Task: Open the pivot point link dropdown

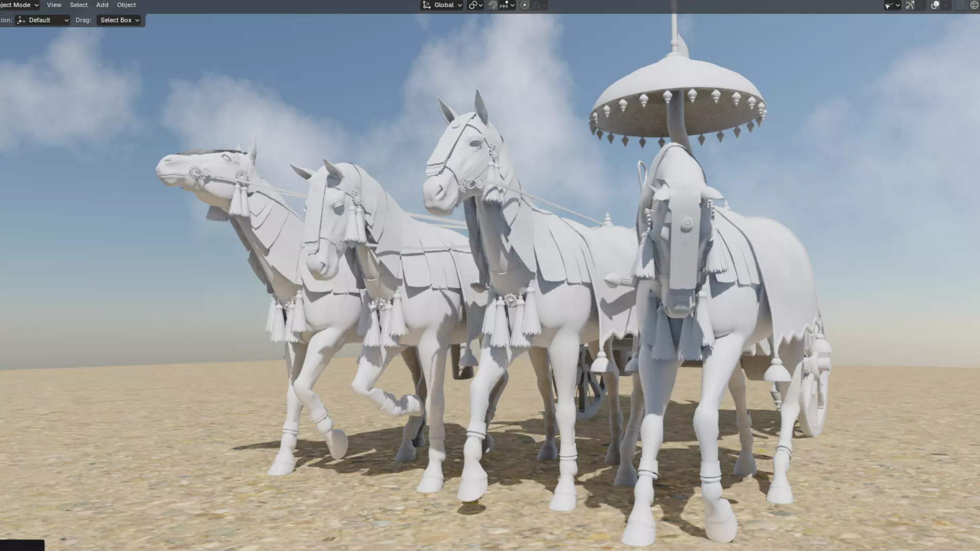Action: pos(476,5)
